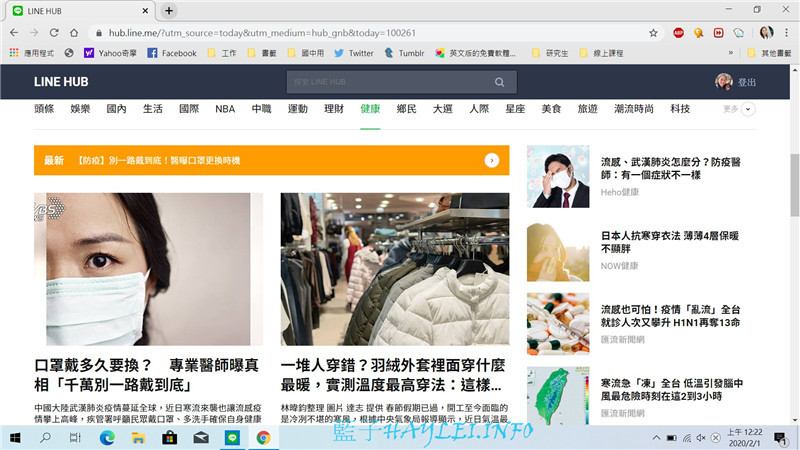Open Chrome's three-dot menu

tap(786, 33)
